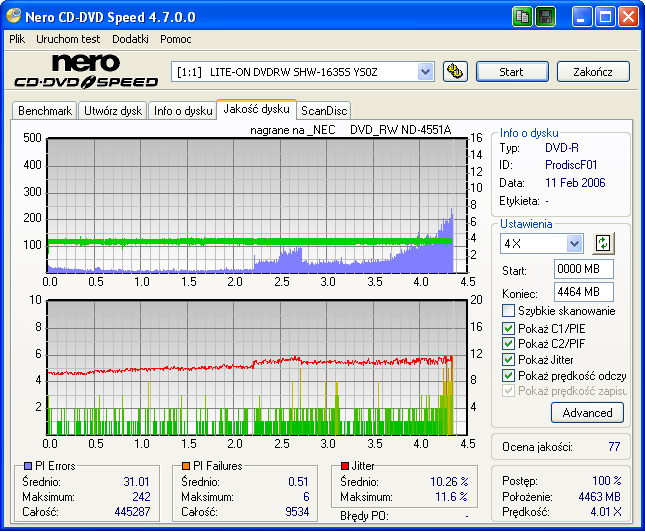Click the Start button

point(512,72)
